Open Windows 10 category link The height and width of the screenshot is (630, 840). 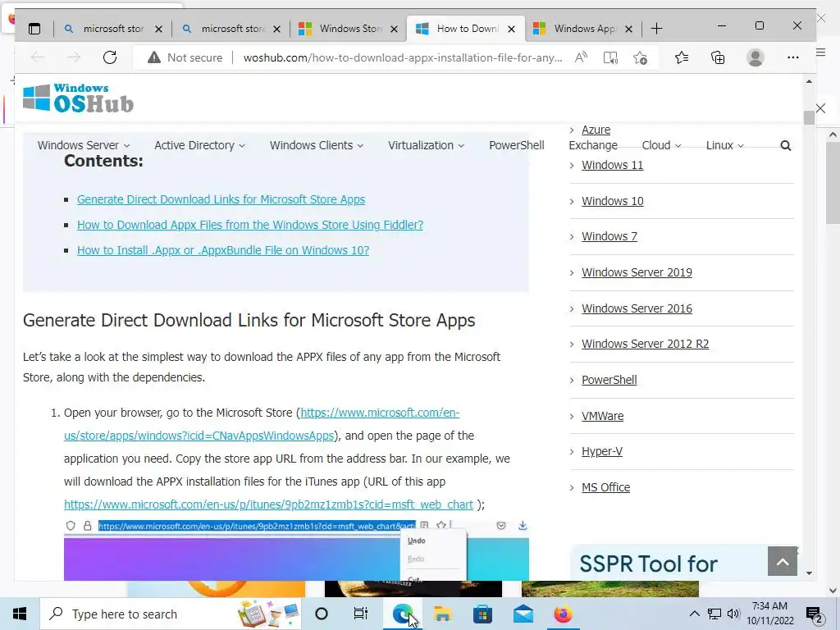click(x=612, y=201)
